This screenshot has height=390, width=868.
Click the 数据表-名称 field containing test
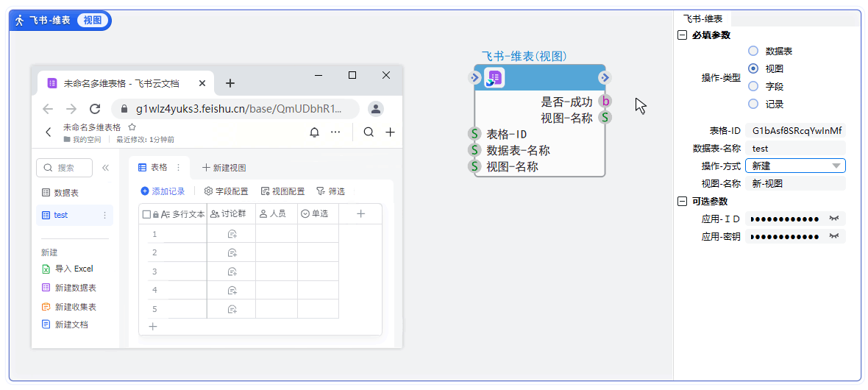(795, 149)
